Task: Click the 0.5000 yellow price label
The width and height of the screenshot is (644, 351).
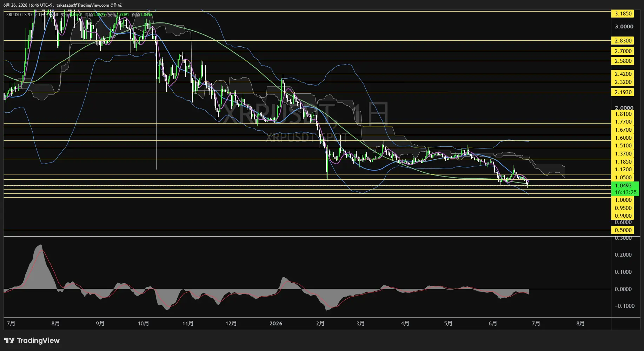Action: pos(623,230)
